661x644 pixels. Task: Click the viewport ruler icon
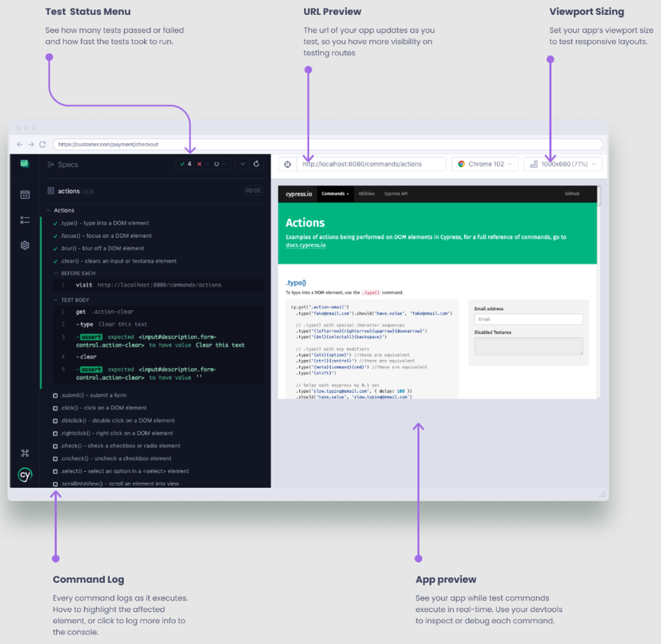[x=534, y=164]
